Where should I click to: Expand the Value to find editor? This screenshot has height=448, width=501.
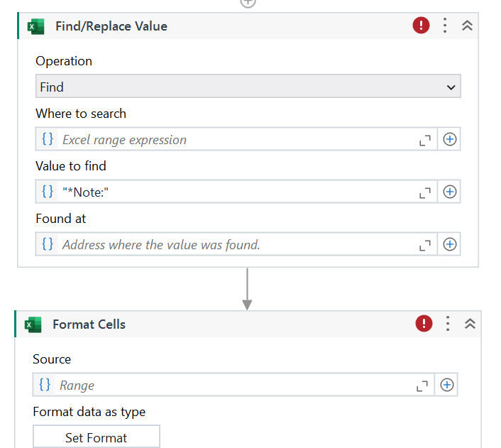tap(425, 192)
